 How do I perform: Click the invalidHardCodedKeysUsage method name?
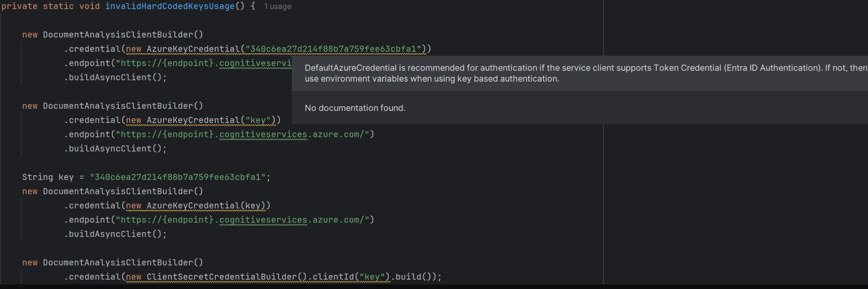click(170, 6)
